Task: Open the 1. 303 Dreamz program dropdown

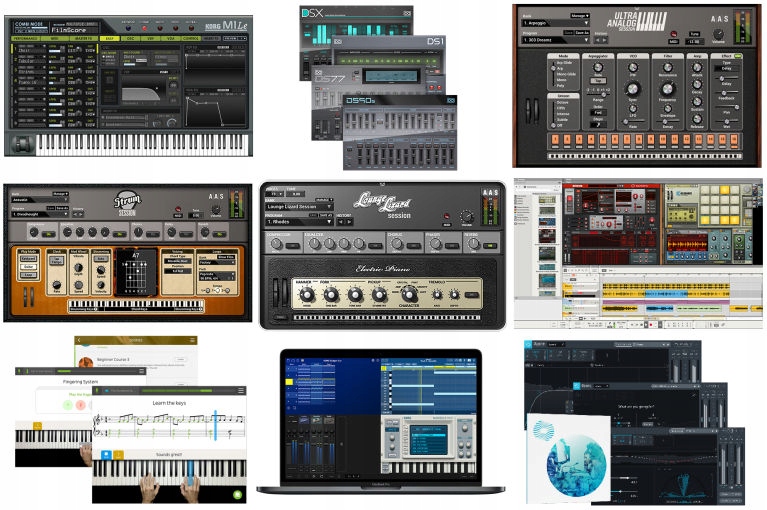Action: (x=555, y=40)
